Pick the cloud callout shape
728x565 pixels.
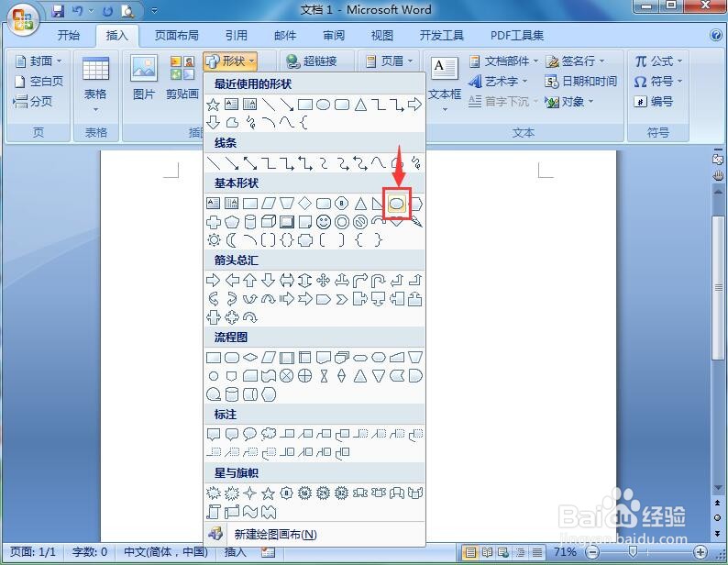(x=269, y=434)
